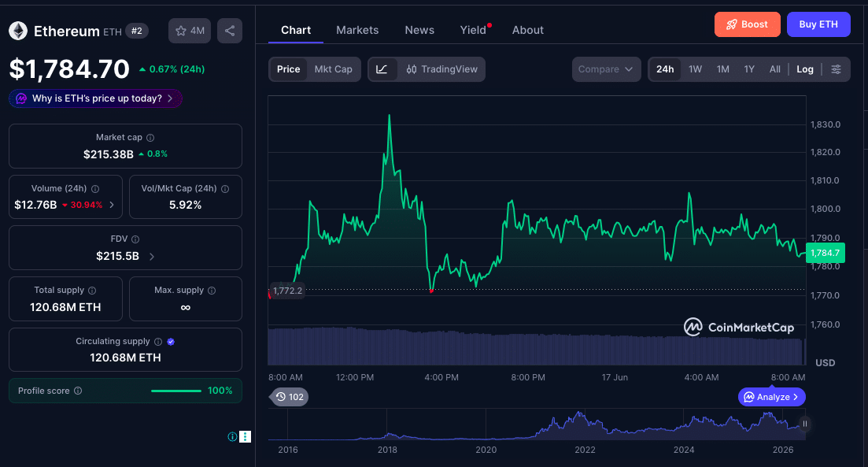Click Profile score info icon
This screenshot has height=467, width=868.
(78, 391)
